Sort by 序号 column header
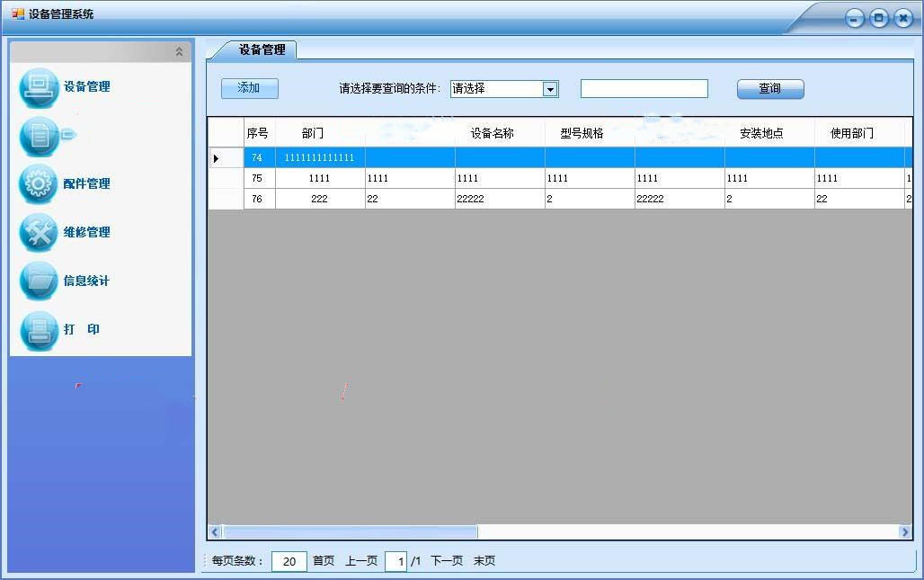The height and width of the screenshot is (580, 924). click(259, 133)
